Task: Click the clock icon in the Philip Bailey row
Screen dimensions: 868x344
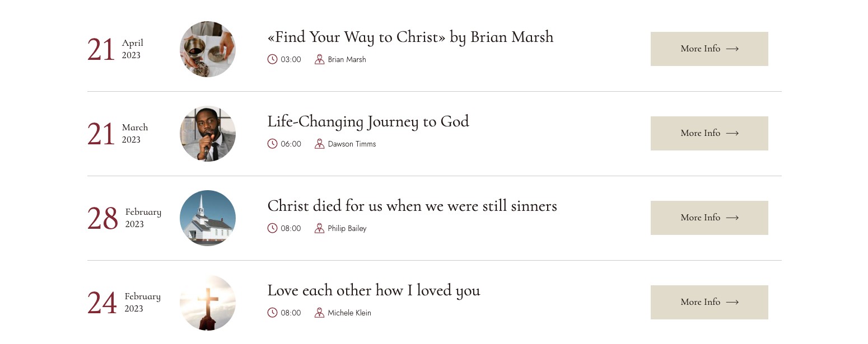Action: tap(272, 228)
